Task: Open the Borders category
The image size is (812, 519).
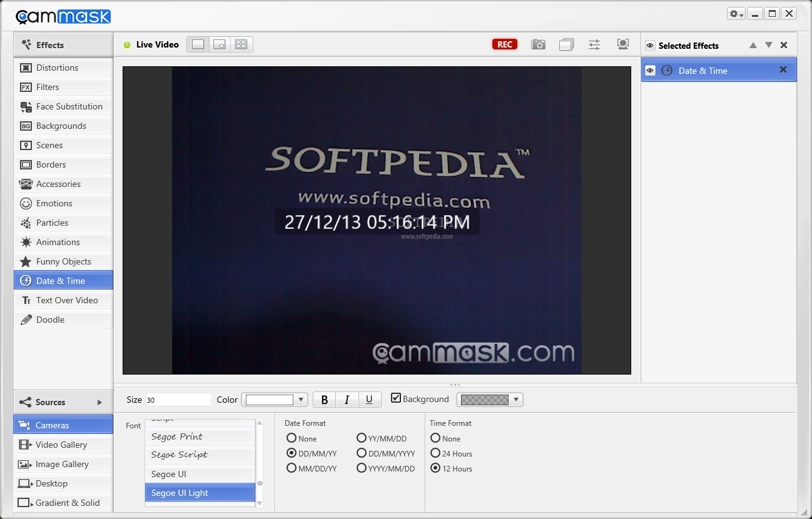Action: click(x=63, y=164)
